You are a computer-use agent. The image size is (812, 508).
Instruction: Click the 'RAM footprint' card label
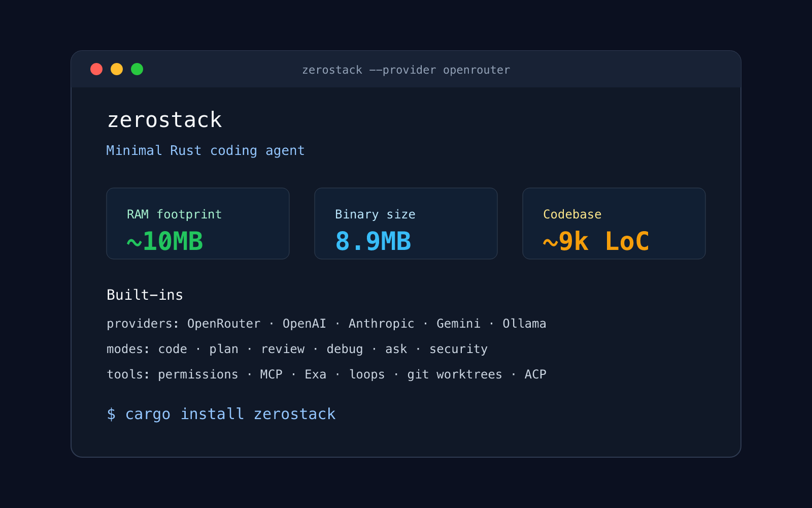pyautogui.click(x=174, y=214)
